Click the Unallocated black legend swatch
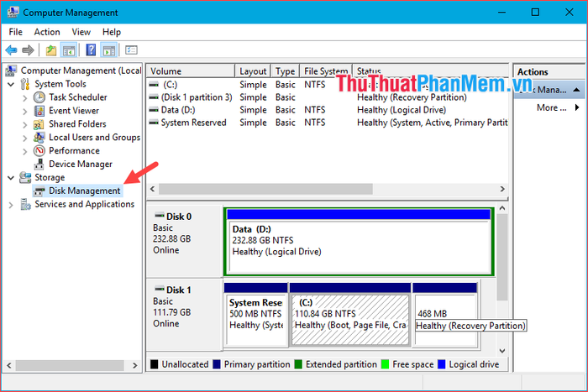This screenshot has height=392, width=588. click(x=154, y=364)
